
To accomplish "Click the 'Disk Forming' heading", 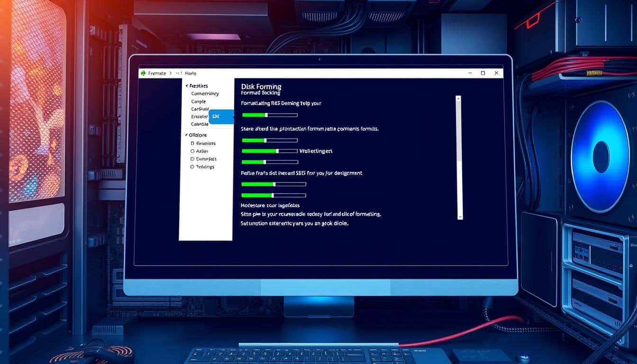I will pos(261,87).
